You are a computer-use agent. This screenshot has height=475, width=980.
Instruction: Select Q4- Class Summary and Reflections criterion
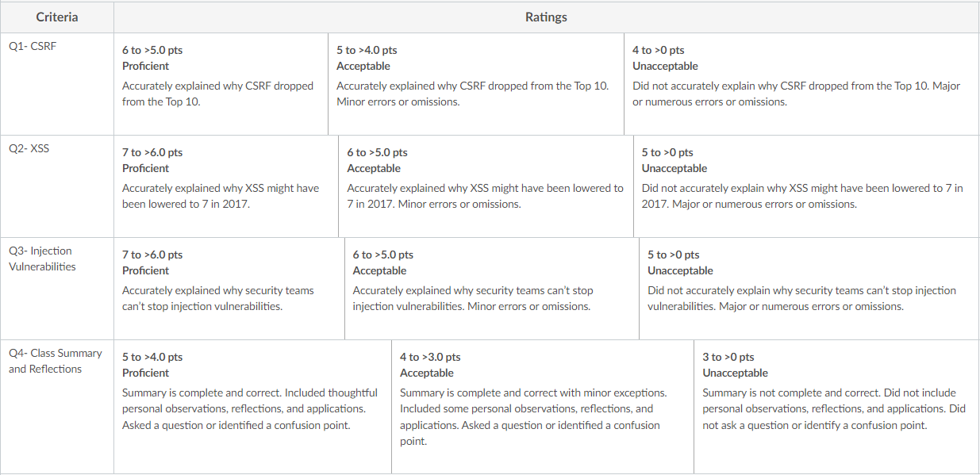[57, 407]
